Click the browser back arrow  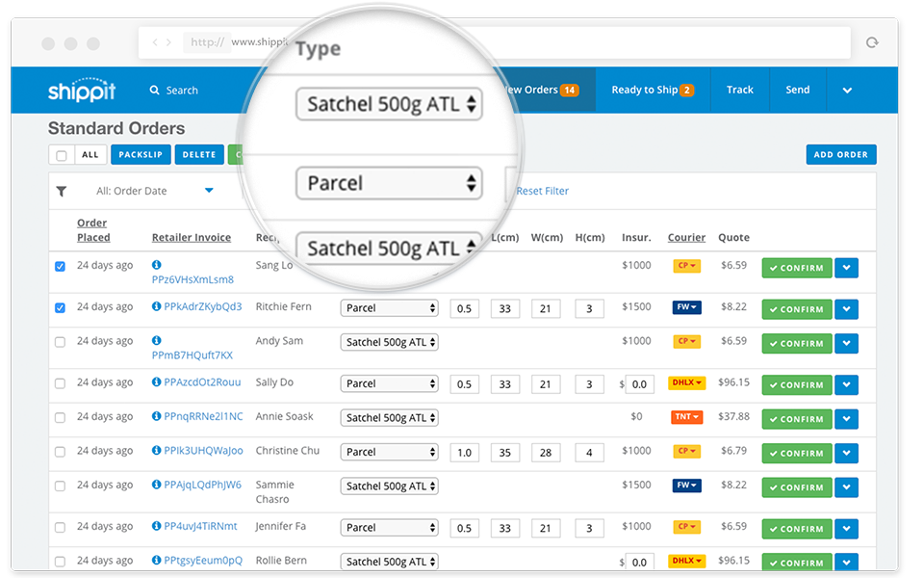155,42
